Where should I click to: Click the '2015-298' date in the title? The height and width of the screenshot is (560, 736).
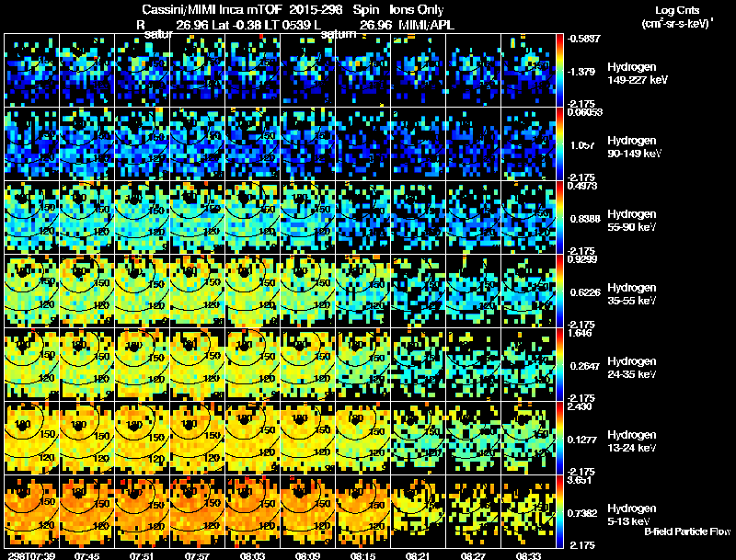316,10
